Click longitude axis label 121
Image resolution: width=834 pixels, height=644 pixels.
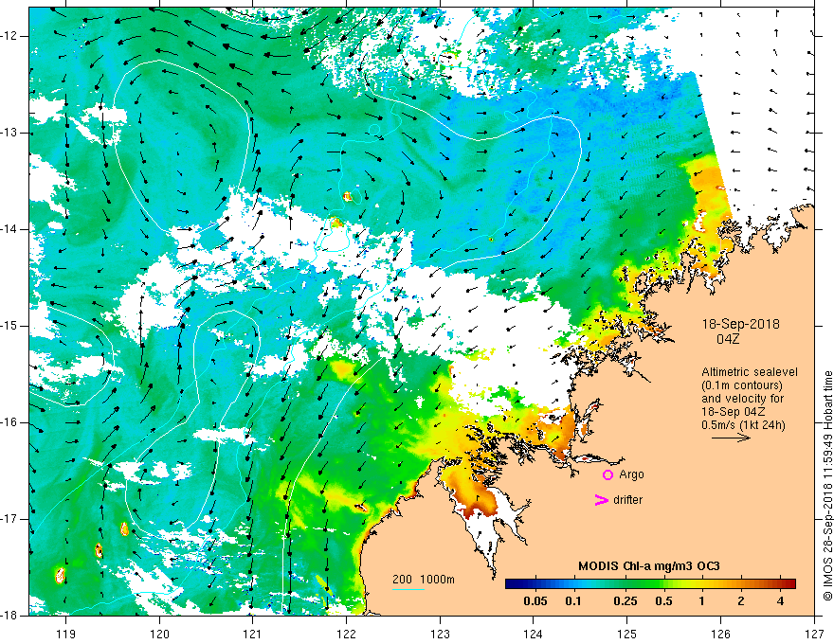pos(253,635)
